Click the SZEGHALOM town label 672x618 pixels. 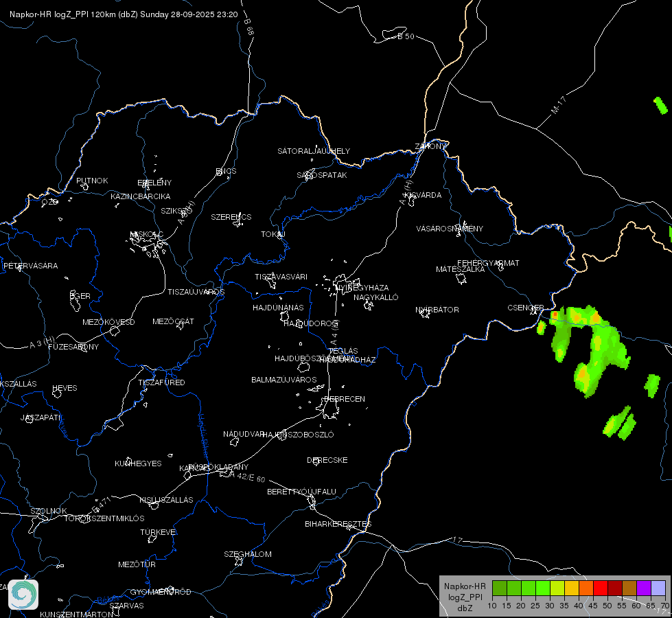[248, 554]
